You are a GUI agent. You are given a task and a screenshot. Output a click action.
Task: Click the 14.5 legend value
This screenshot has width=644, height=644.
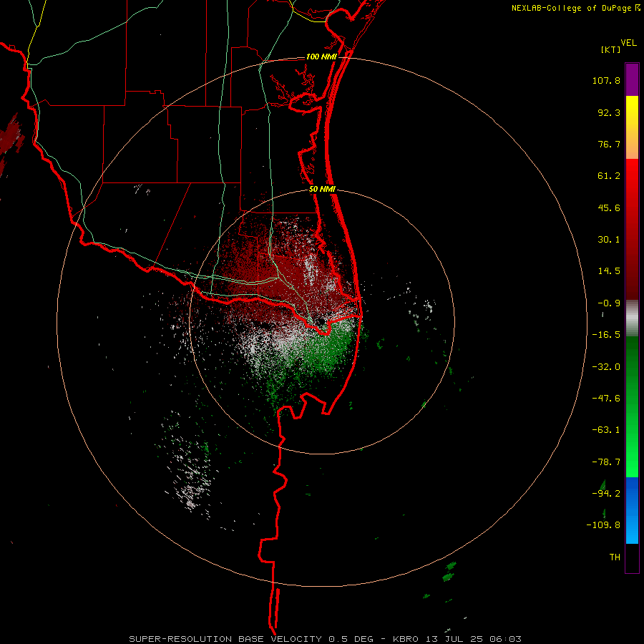coord(609,271)
